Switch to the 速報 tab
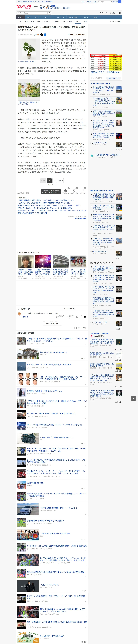138x644 pixels. tap(28, 17)
